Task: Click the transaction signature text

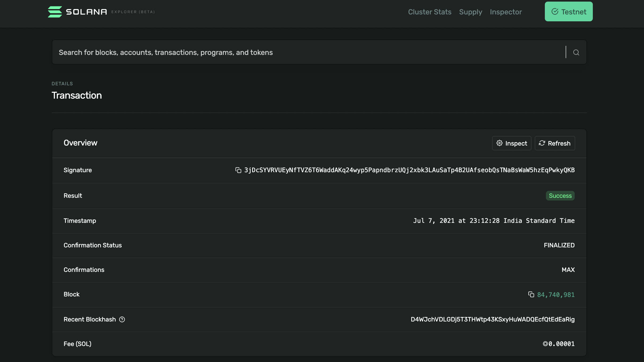Action: point(409,170)
